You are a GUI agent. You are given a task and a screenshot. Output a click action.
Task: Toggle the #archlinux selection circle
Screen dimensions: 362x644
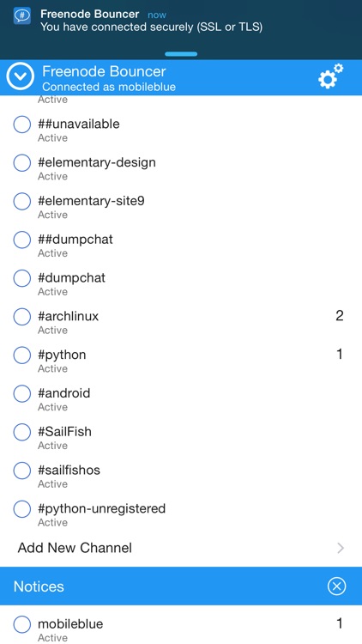22,317
